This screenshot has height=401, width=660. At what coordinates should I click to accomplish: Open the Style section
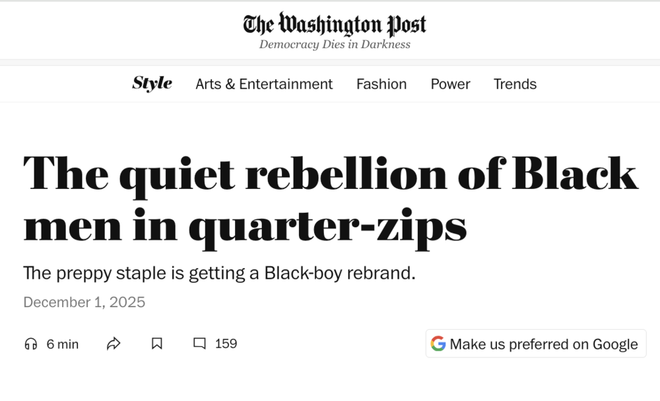[x=152, y=84]
